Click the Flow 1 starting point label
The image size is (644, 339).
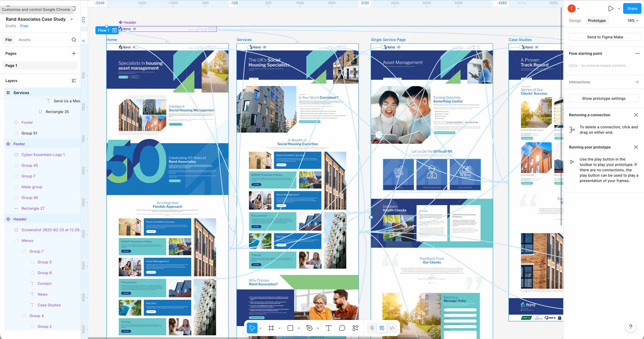pyautogui.click(x=103, y=30)
